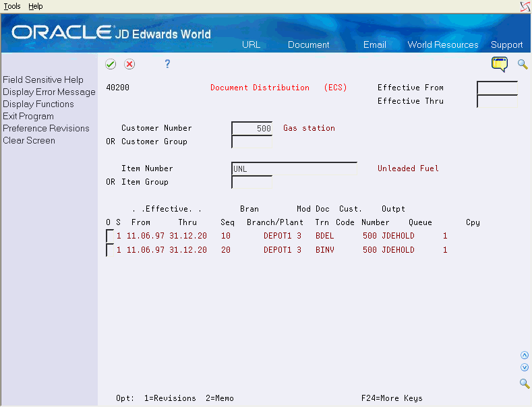Click the scroll down arrow icon

(525, 367)
